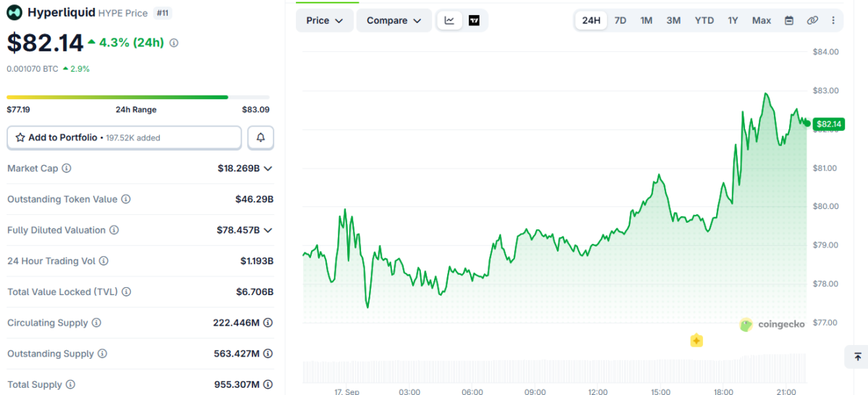
Task: Select the 24H time range tab
Action: [x=591, y=20]
